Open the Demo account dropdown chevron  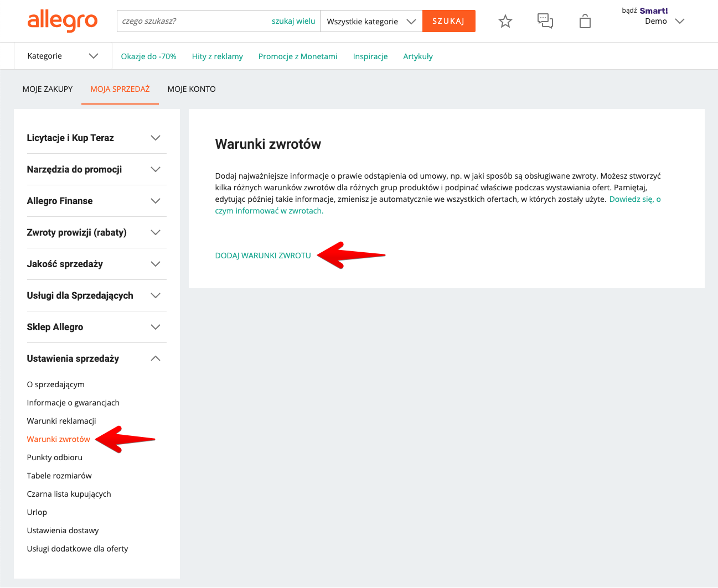680,21
